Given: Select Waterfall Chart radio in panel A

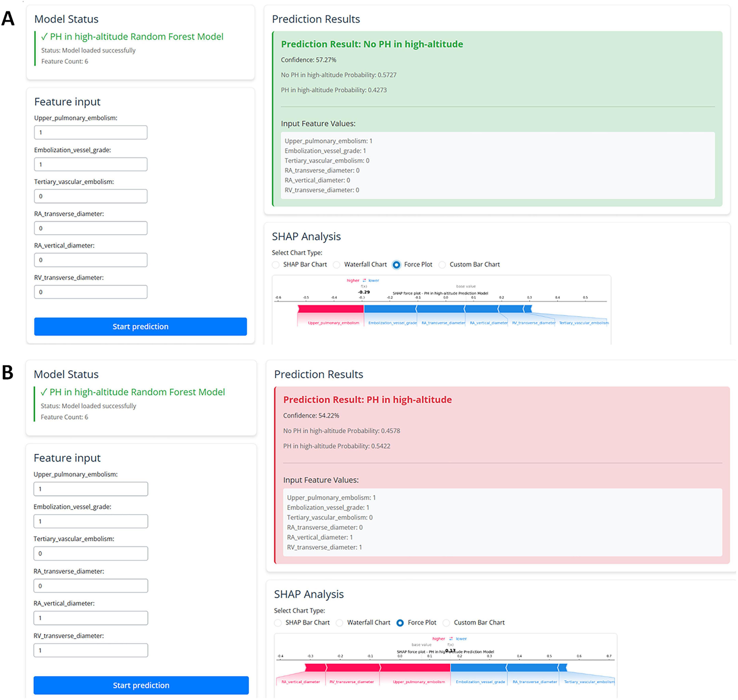Looking at the screenshot, I should coord(337,265).
